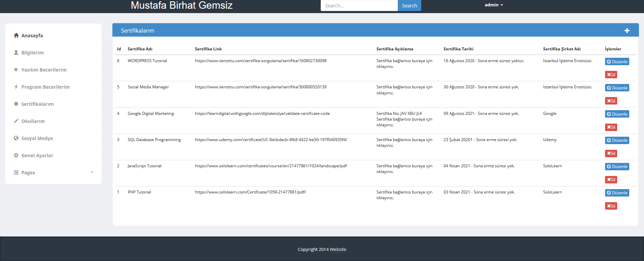
Task: Delete the Social Media Manager certificate
Action: pyautogui.click(x=611, y=101)
